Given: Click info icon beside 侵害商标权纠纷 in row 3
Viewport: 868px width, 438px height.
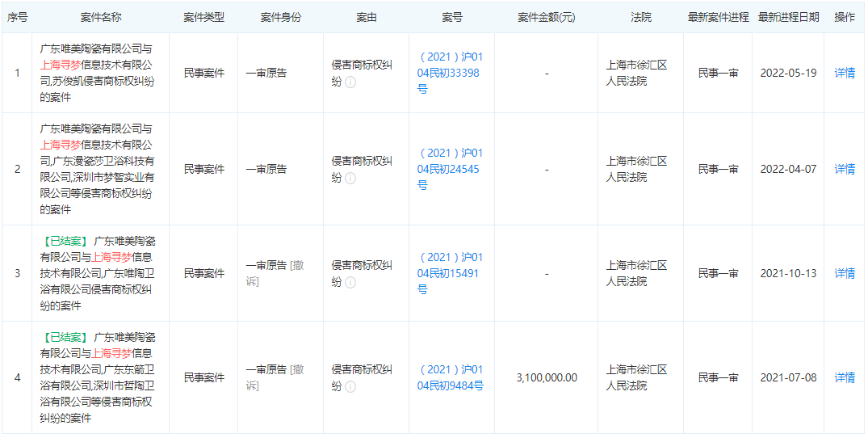Looking at the screenshot, I should (350, 282).
